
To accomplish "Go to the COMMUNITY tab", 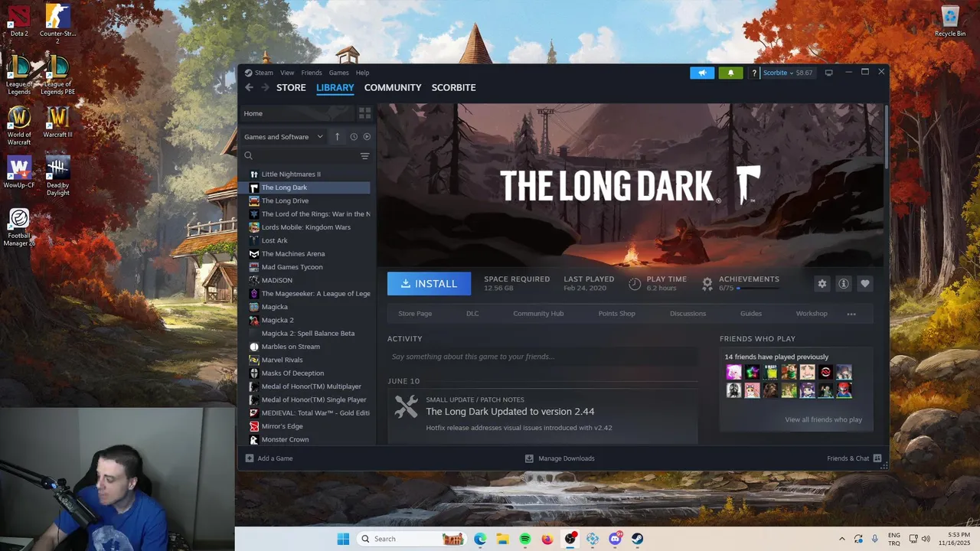I will (x=393, y=87).
